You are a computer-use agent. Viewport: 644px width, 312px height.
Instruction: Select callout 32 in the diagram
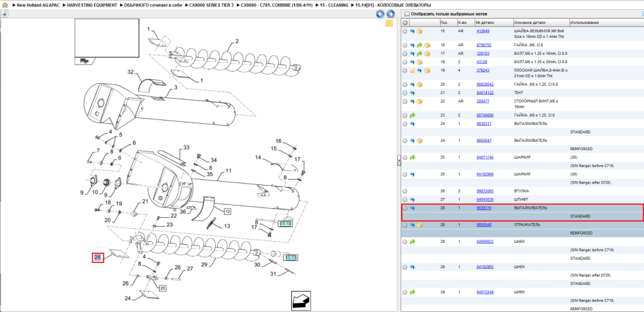(131, 72)
